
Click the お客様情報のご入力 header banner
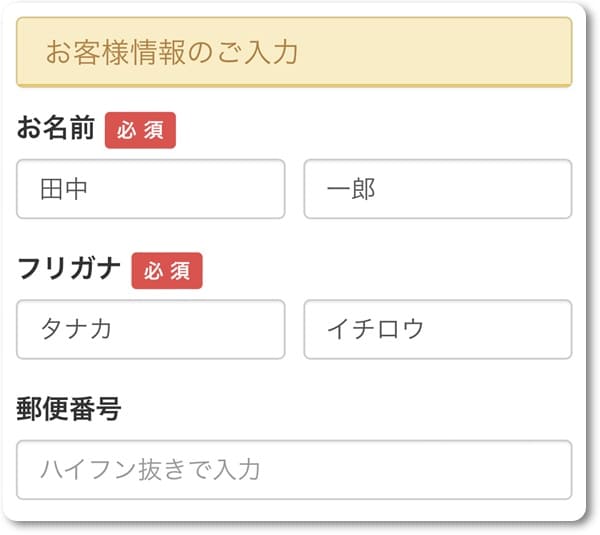294,52
